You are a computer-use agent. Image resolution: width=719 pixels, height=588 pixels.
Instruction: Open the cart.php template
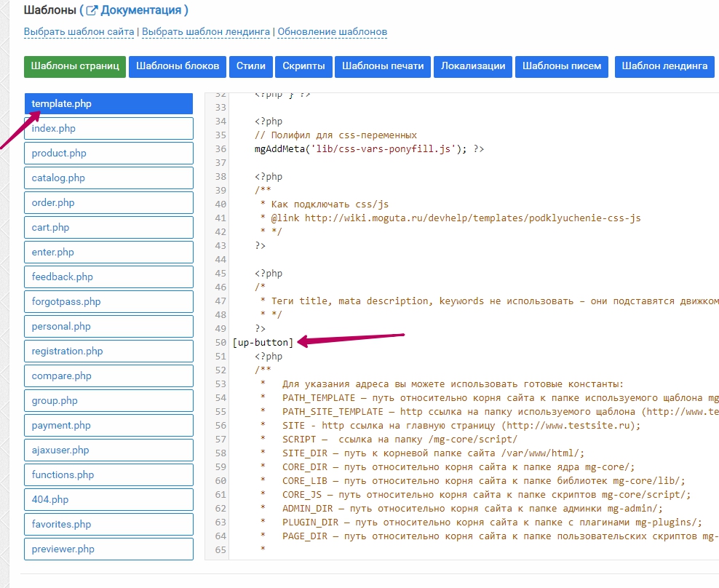point(108,228)
